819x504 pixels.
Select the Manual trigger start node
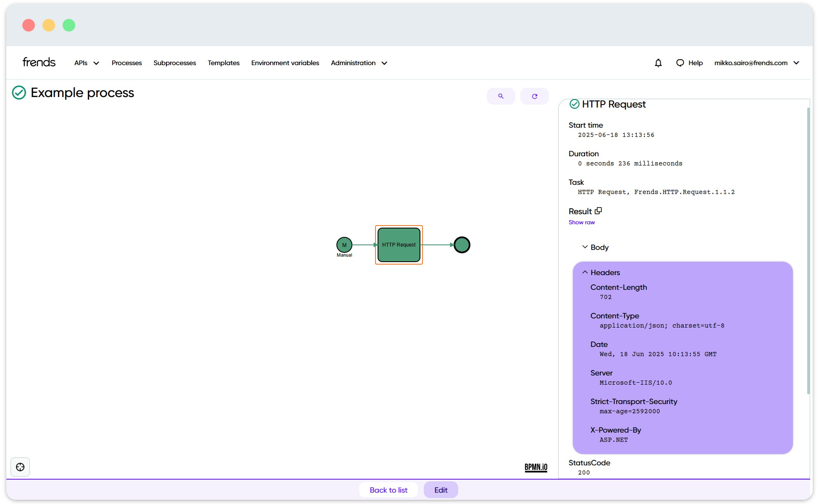(x=344, y=245)
